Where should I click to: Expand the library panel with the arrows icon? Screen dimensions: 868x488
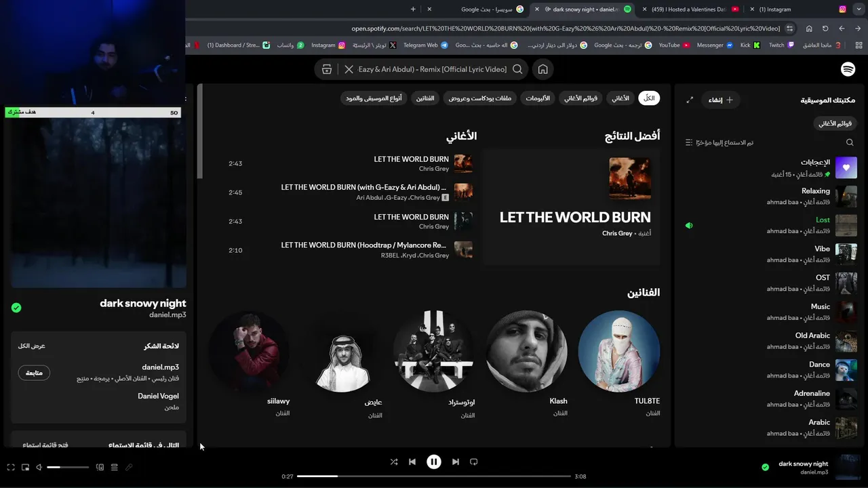pyautogui.click(x=690, y=100)
